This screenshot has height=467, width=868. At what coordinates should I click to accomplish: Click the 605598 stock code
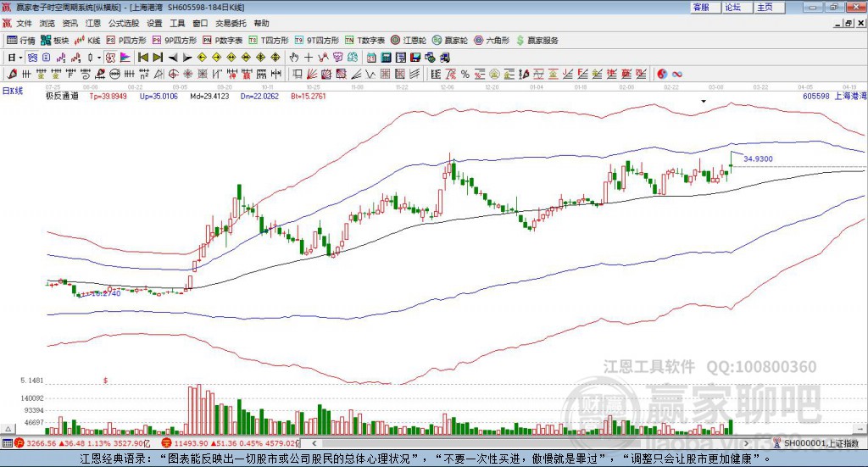point(816,97)
